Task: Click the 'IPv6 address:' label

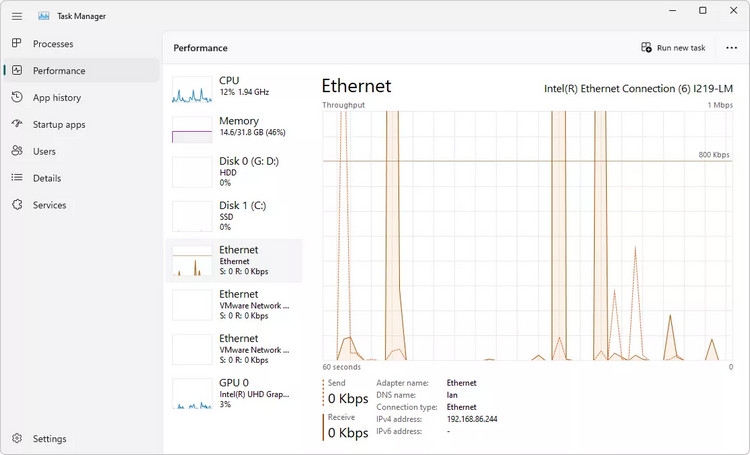Action: click(399, 431)
